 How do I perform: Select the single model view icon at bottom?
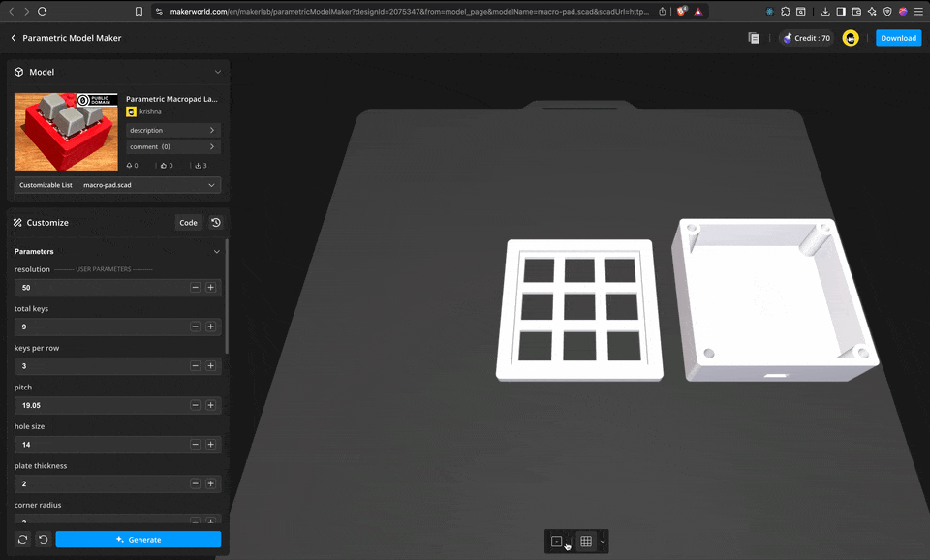coord(559,542)
